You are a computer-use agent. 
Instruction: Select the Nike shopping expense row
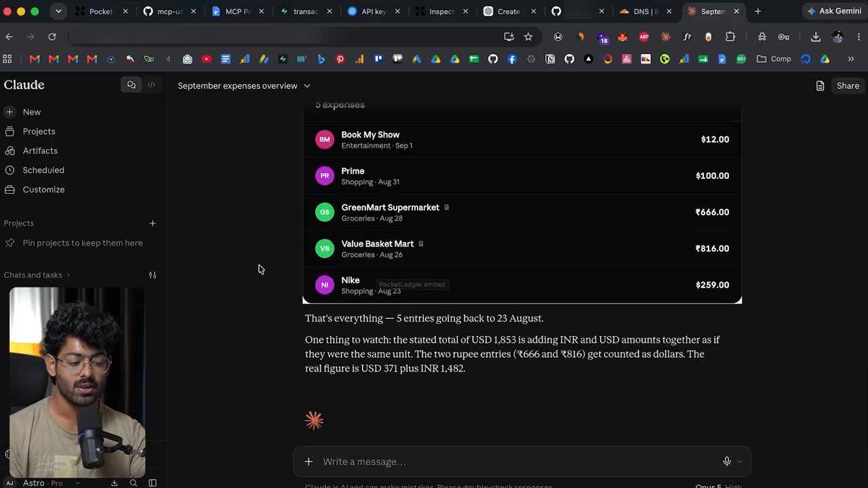522,285
